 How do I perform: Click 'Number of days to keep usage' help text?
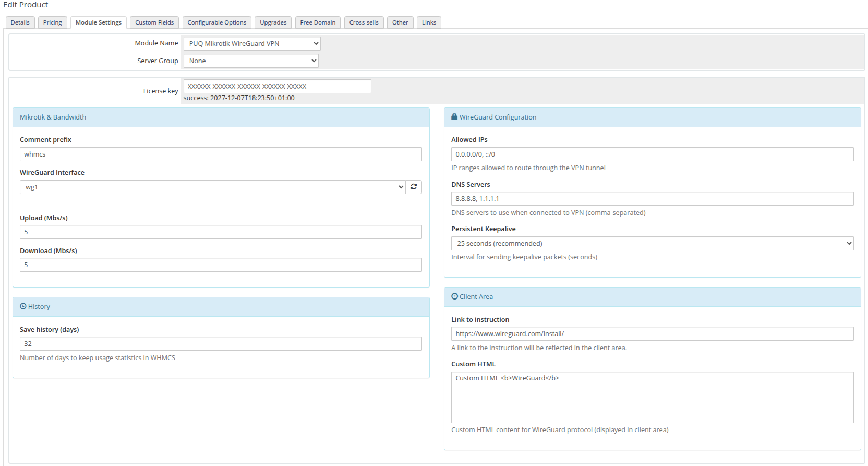click(98, 357)
